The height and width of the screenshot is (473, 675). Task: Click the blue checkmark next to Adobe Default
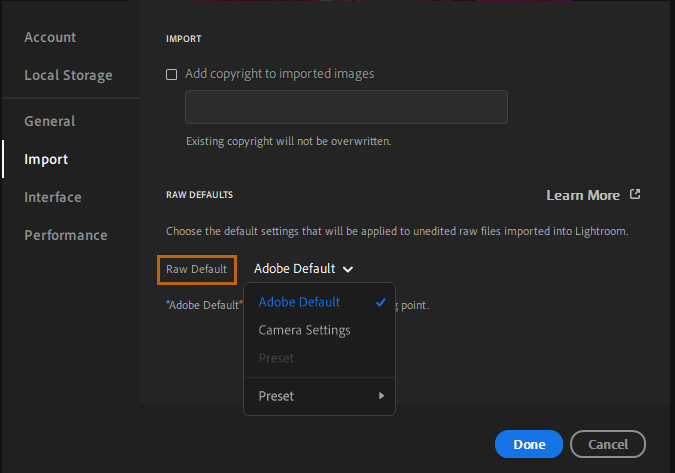click(x=381, y=302)
